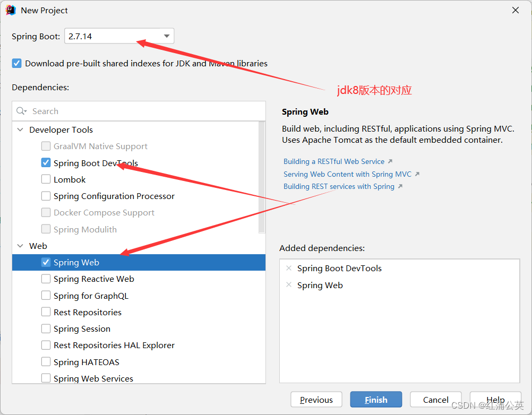Toggle Download pre-built shared indexes checkbox
The width and height of the screenshot is (532, 415).
(x=16, y=63)
